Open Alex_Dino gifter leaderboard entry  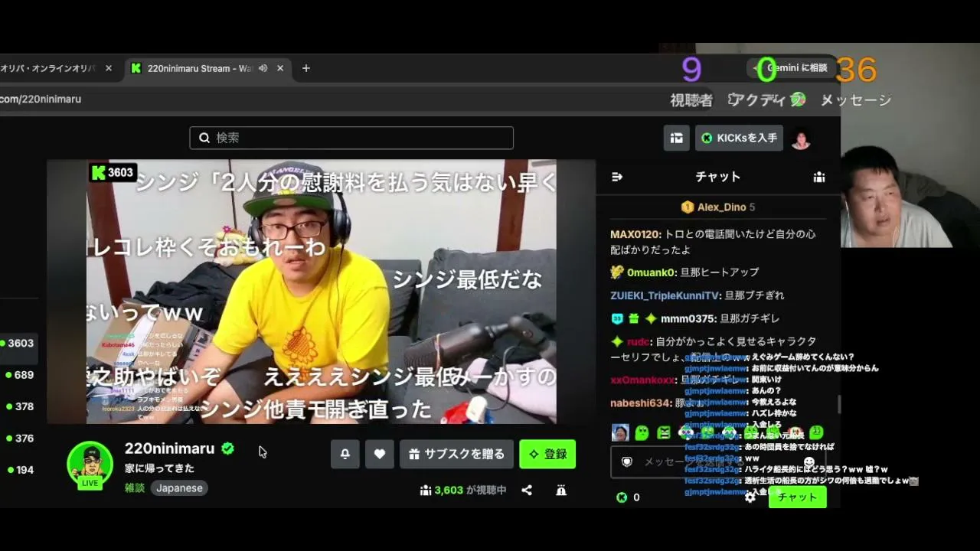click(718, 207)
